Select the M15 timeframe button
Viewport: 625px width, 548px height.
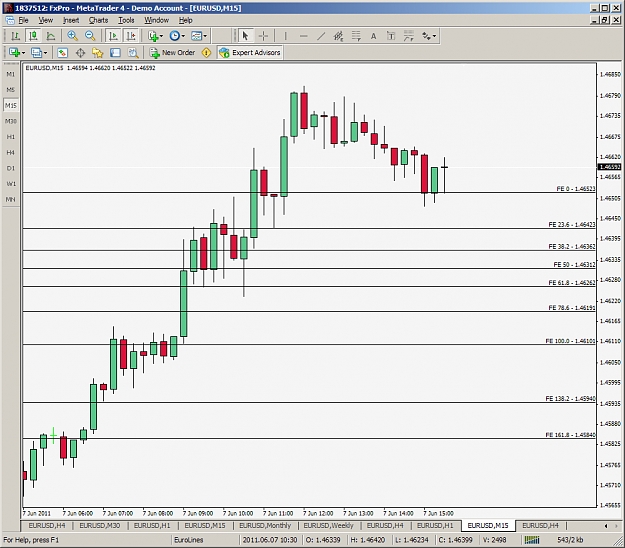tap(11, 106)
